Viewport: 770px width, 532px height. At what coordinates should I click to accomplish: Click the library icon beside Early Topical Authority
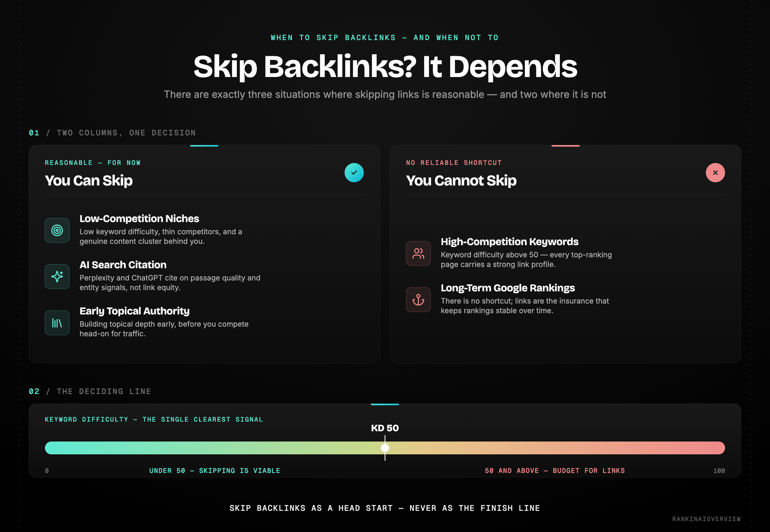57,323
